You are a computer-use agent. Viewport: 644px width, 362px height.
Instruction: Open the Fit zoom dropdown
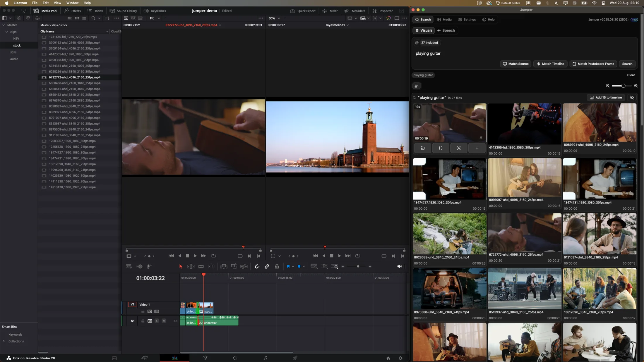tap(155, 18)
